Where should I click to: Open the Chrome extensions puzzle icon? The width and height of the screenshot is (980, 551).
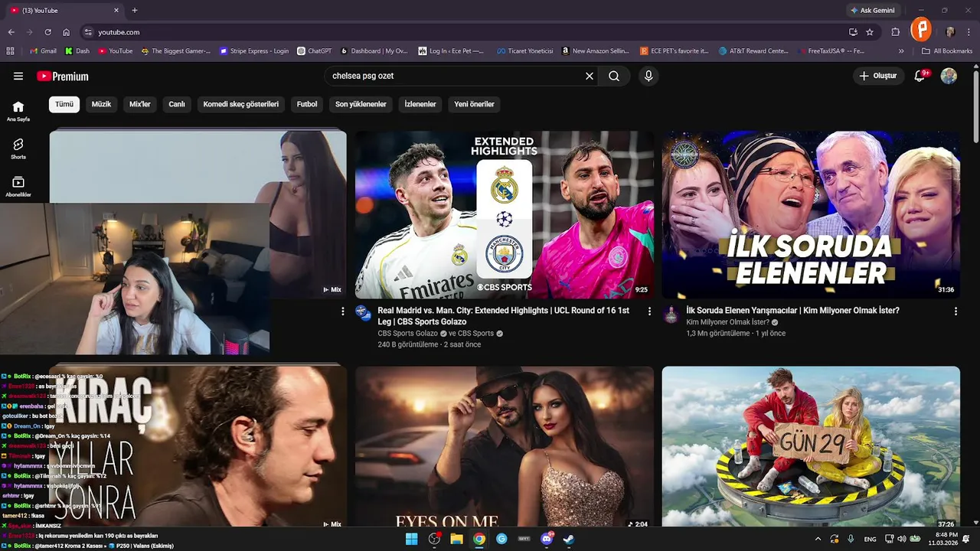(x=895, y=32)
